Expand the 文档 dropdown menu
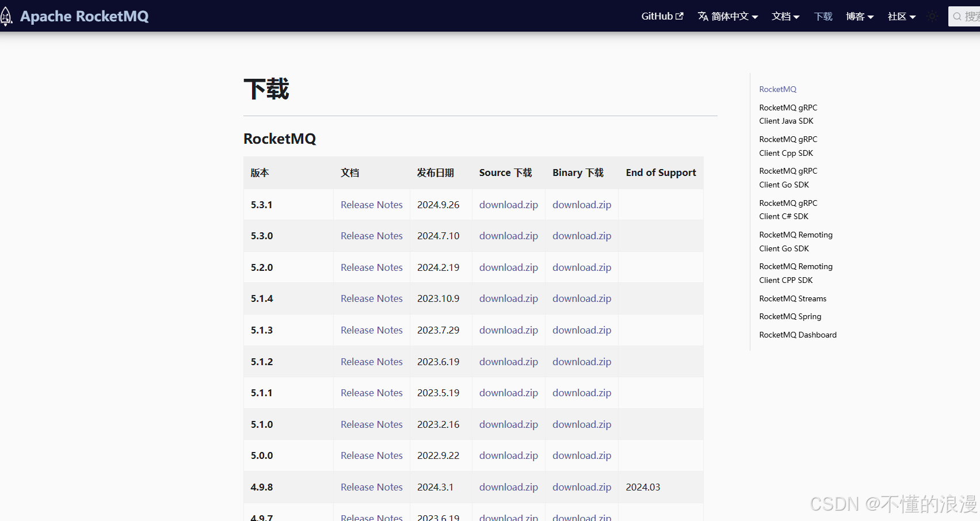The width and height of the screenshot is (980, 521). [x=785, y=16]
